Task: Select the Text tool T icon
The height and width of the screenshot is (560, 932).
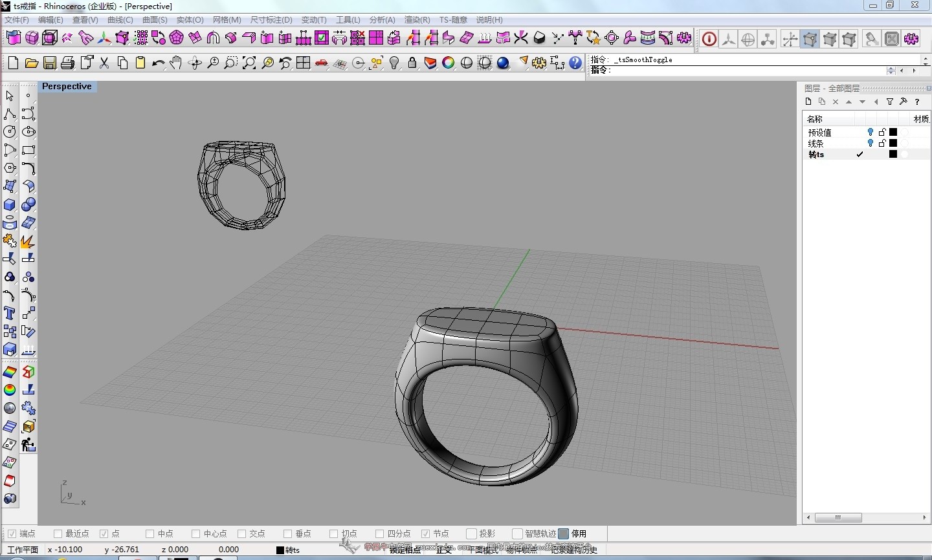Action: pos(9,314)
